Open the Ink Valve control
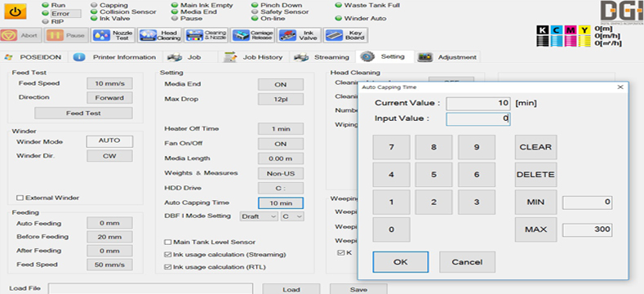 (299, 35)
